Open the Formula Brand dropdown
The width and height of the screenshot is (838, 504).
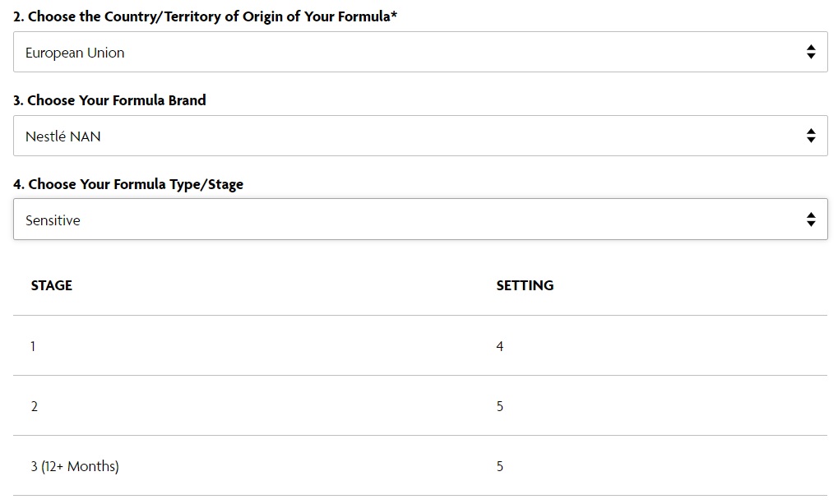click(420, 136)
